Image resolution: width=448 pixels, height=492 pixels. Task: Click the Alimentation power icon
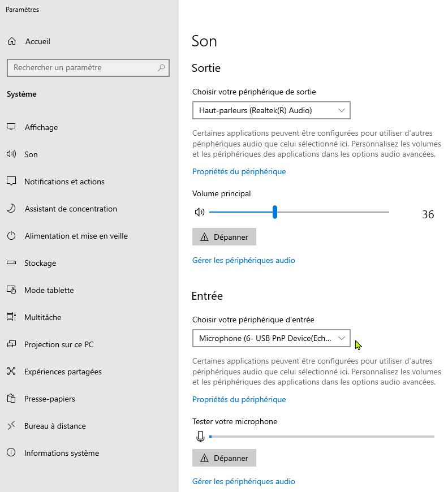11,236
